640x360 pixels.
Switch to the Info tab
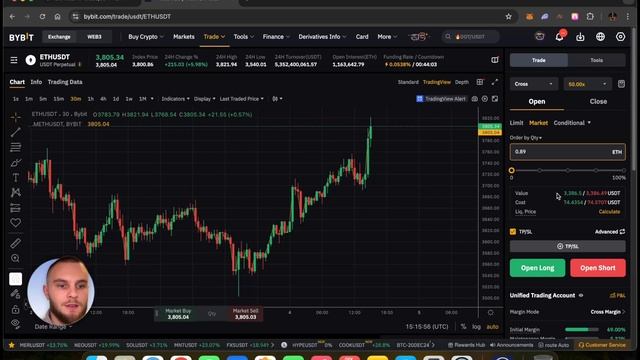(x=36, y=82)
